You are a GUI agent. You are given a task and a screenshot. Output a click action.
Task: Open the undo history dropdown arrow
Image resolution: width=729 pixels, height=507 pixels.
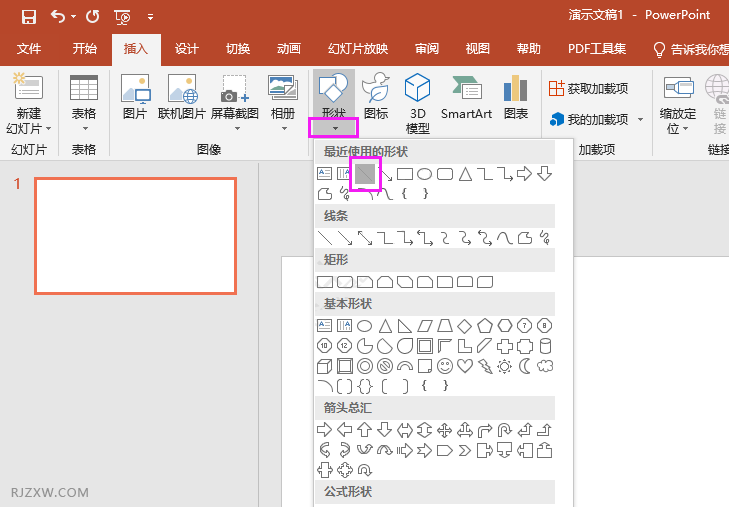click(x=73, y=17)
